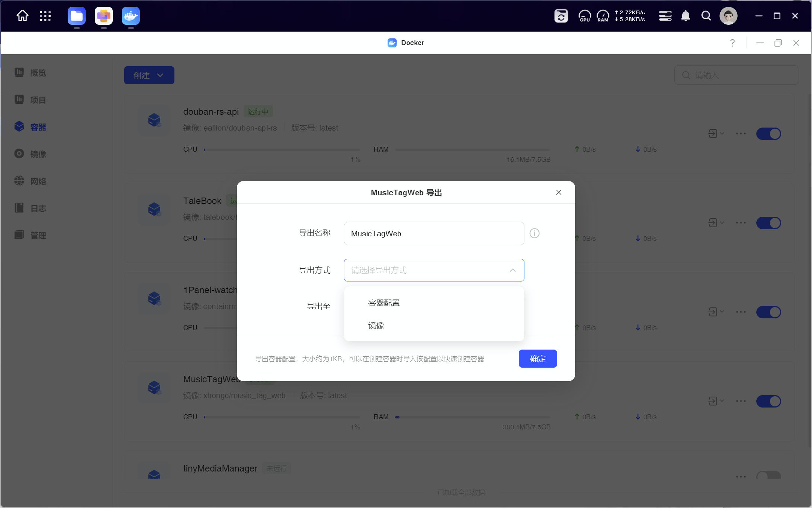The width and height of the screenshot is (812, 508).
Task: Open more options for tinyMediaManager
Action: [741, 477]
